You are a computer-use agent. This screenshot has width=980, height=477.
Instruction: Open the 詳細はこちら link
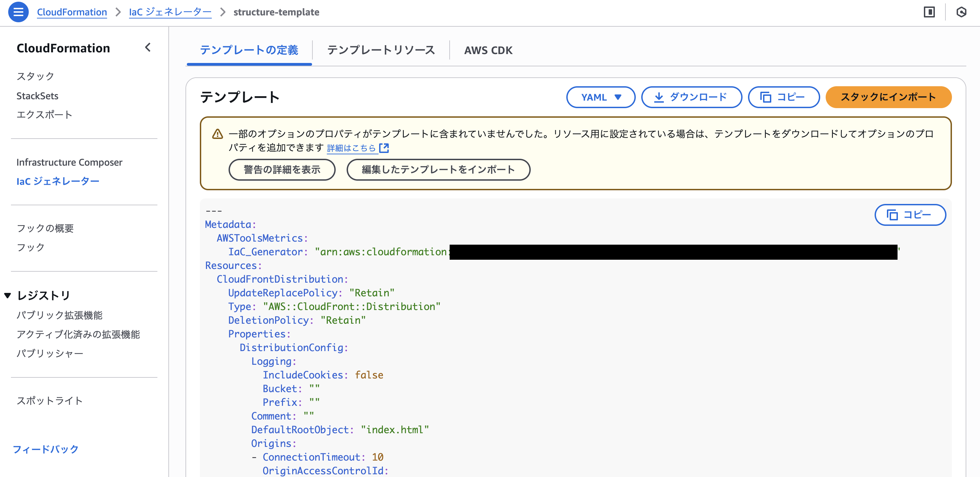click(x=351, y=148)
